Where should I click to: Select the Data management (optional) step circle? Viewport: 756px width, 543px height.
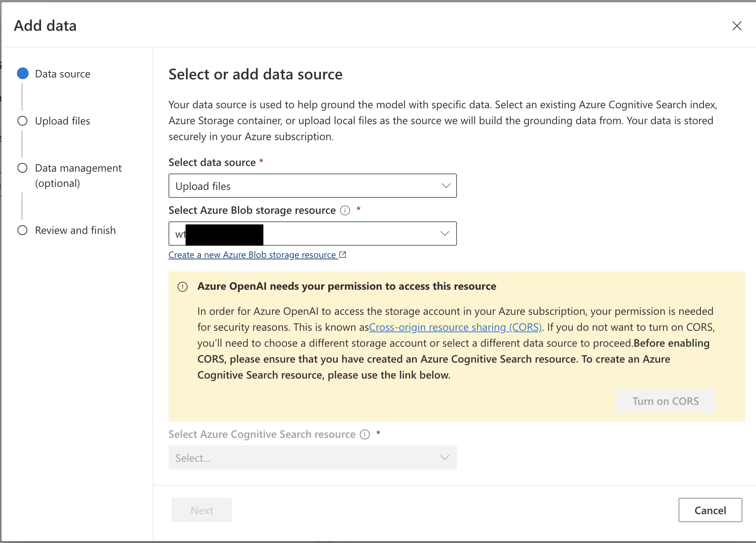(22, 167)
